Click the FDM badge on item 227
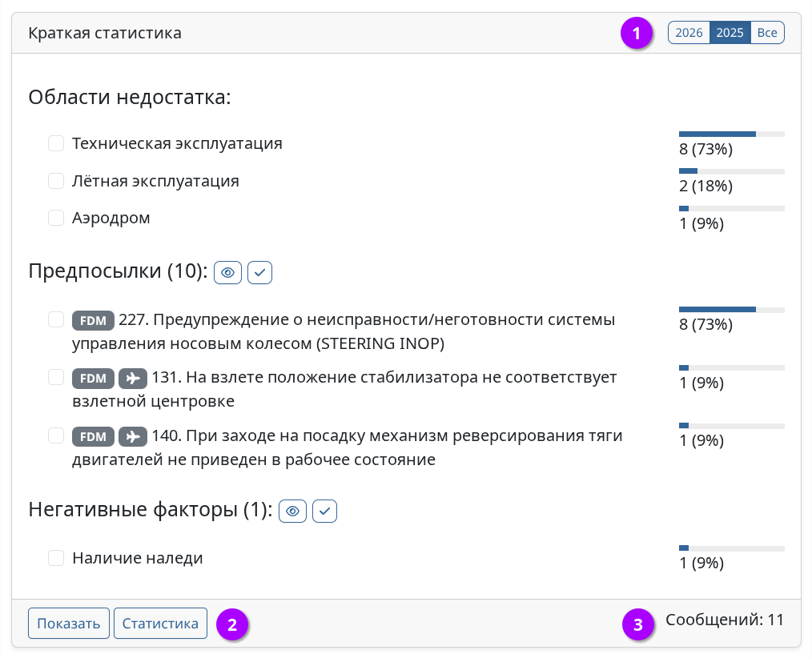The height and width of the screenshot is (658, 812). click(94, 320)
